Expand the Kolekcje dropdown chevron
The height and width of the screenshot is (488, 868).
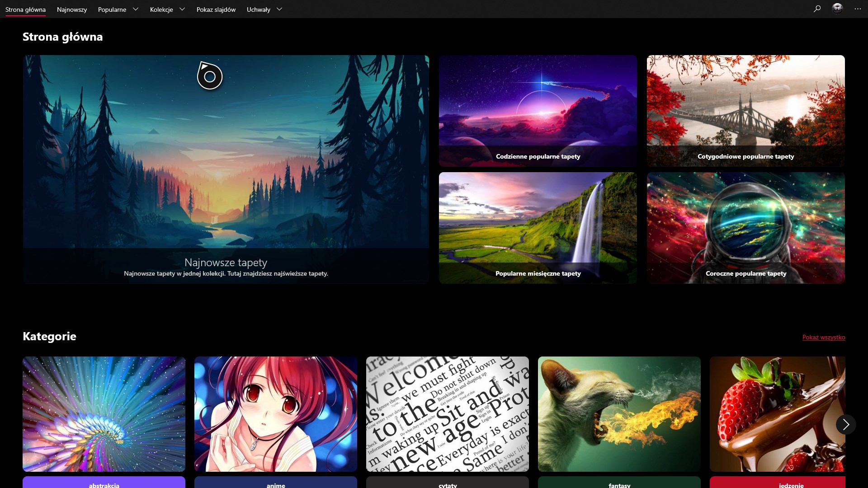(182, 9)
